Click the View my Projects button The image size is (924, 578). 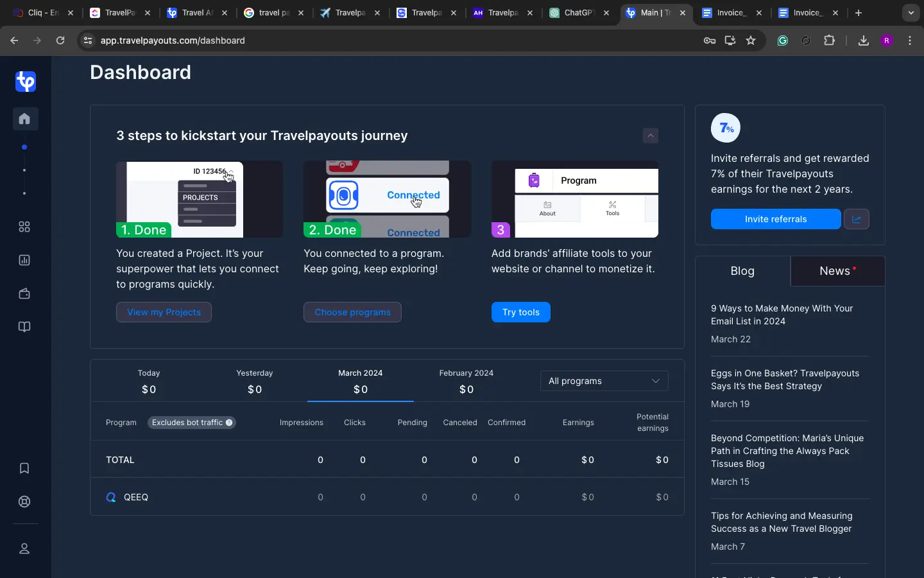click(x=164, y=312)
